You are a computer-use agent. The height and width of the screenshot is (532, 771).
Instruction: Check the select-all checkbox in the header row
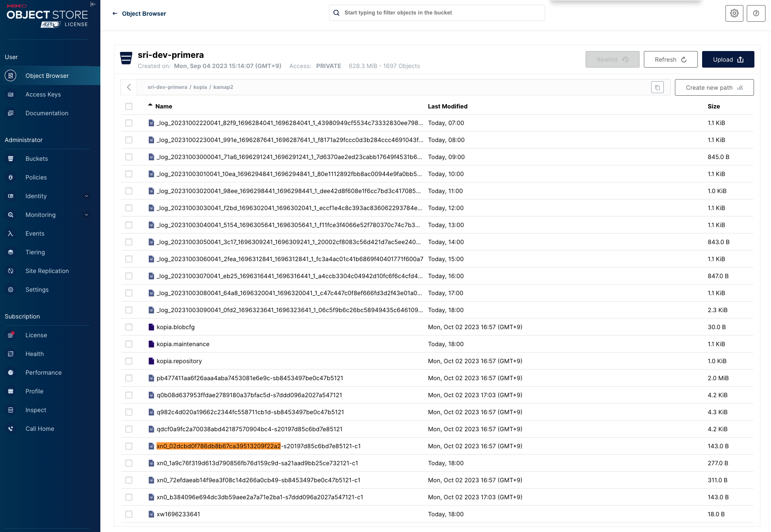point(129,106)
